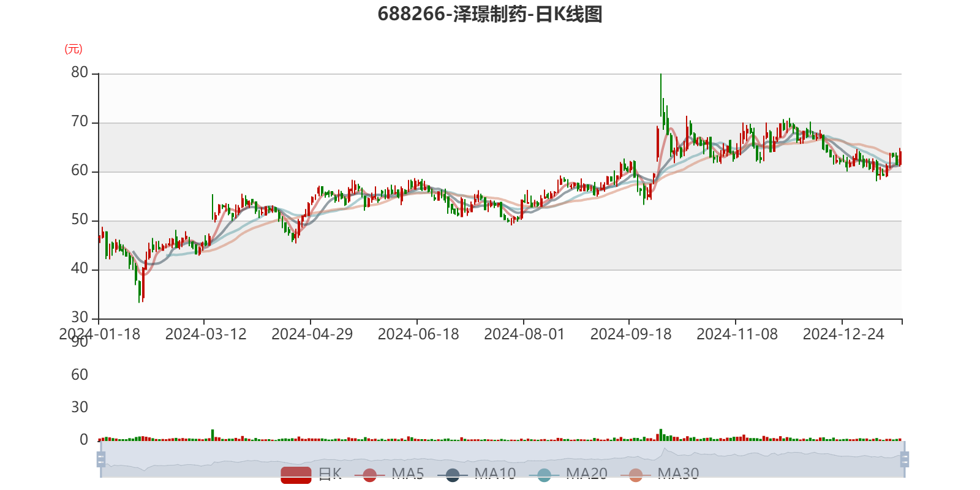
Task: Click the largest volume bar in late September
Action: click(x=661, y=435)
